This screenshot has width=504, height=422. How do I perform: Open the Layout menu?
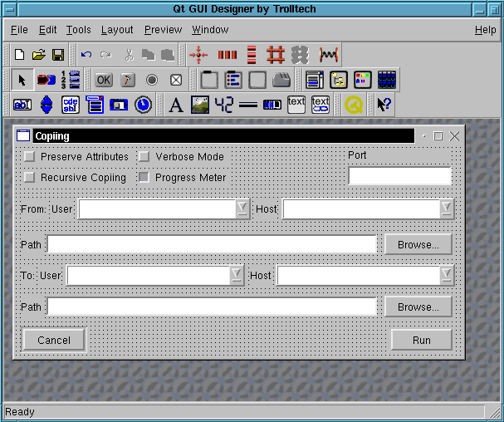pyautogui.click(x=117, y=30)
